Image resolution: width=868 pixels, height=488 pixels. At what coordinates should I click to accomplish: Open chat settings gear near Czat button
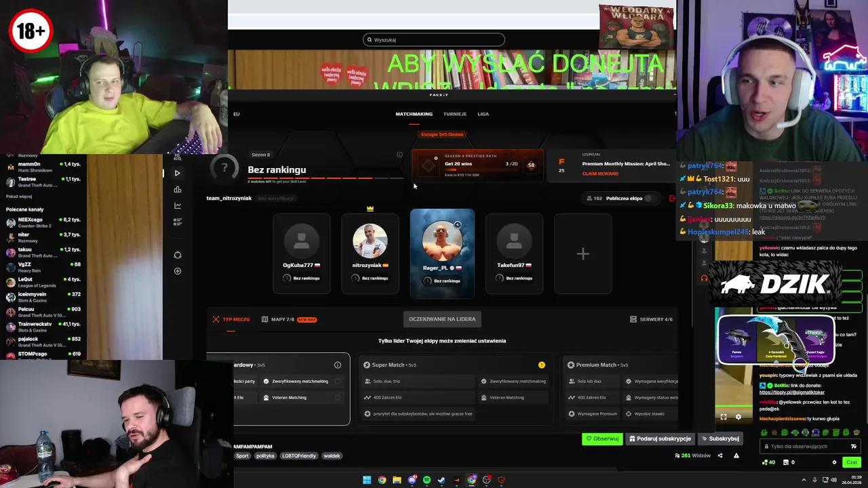tap(834, 462)
